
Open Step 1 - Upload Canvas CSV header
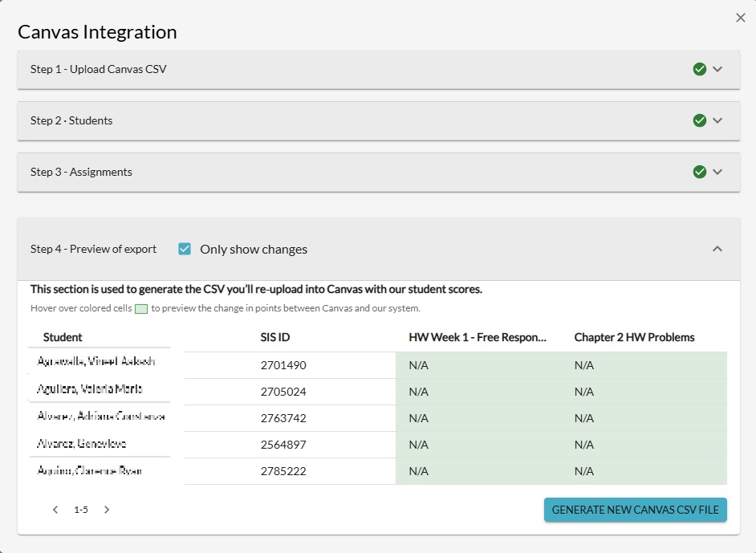pos(379,70)
